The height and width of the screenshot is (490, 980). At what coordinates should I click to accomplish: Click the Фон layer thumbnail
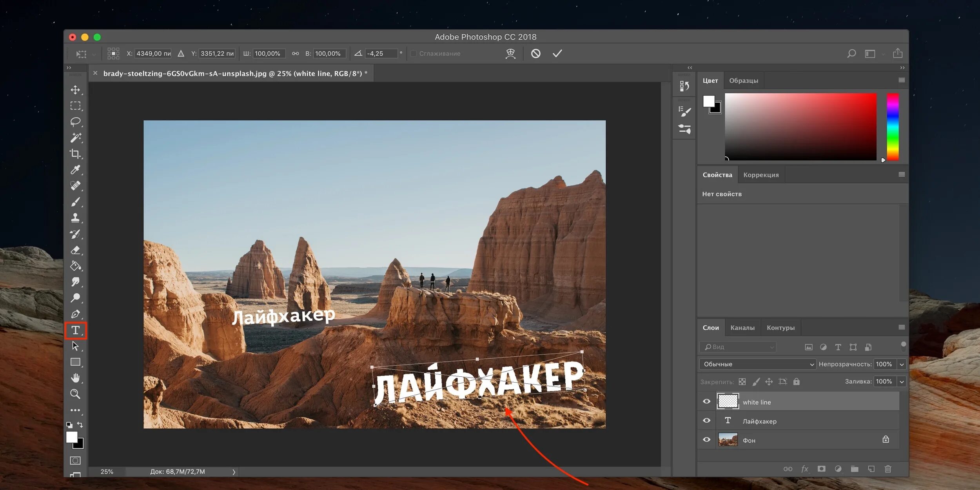tap(728, 441)
